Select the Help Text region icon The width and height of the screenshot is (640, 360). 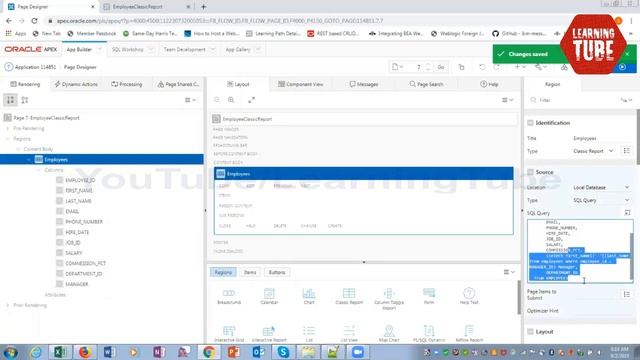(469, 293)
